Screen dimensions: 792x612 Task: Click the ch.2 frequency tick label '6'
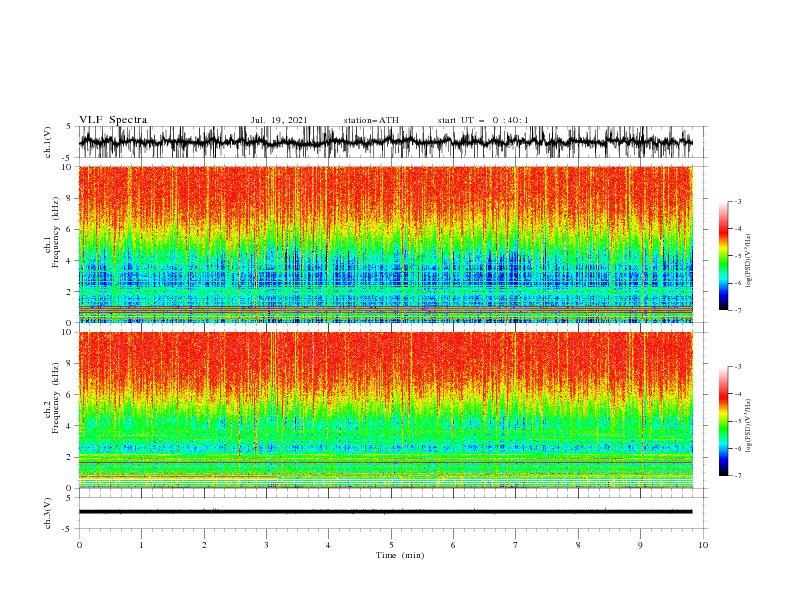tap(69, 395)
